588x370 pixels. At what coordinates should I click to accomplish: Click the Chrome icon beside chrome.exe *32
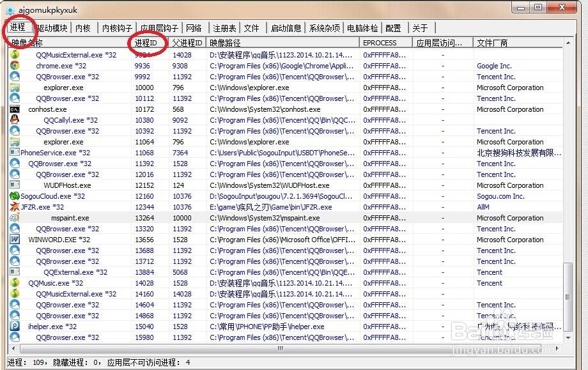tap(15, 66)
